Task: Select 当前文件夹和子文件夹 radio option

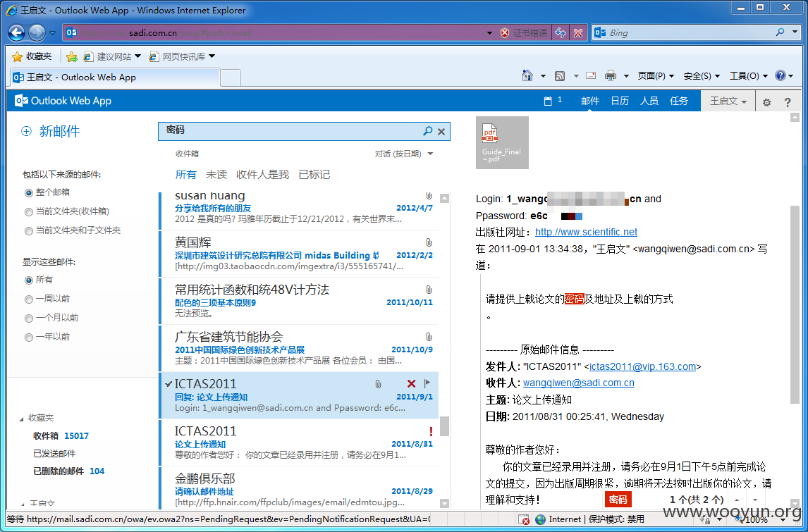Action: click(x=29, y=230)
